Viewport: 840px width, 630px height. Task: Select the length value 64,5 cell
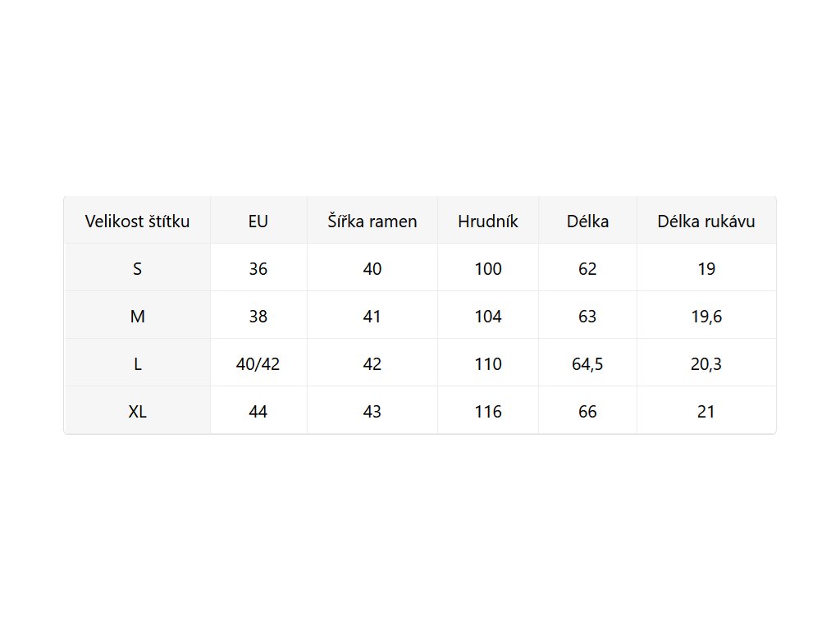[587, 363]
